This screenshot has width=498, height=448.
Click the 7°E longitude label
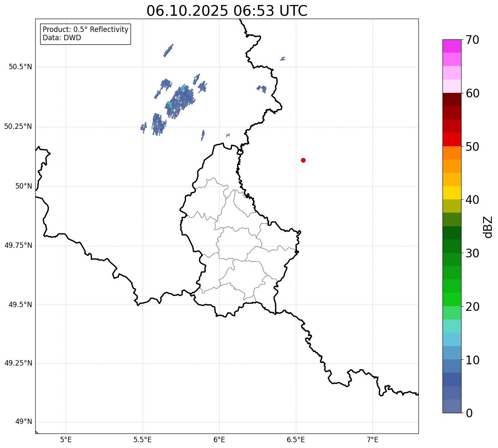pos(372,439)
